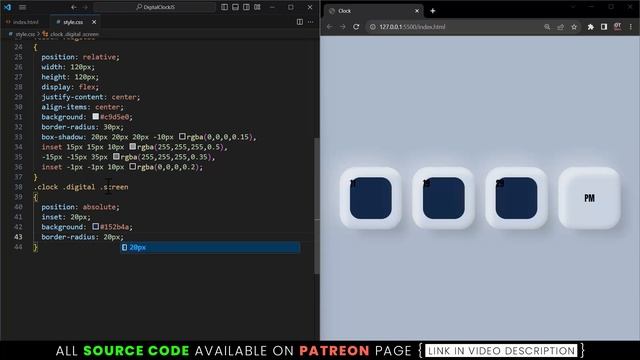Open the browser profile avatar
The image size is (640, 360).
coord(618,27)
